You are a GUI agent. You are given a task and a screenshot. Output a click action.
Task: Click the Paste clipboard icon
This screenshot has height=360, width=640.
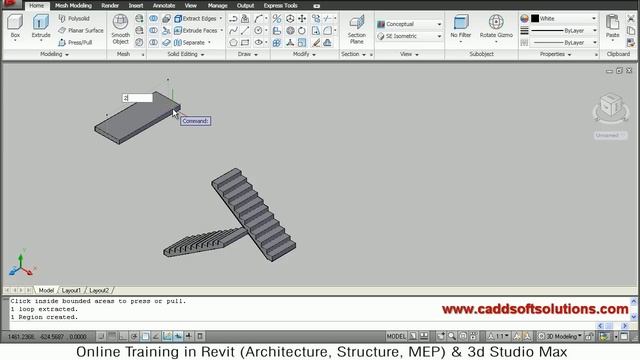pos(612,26)
